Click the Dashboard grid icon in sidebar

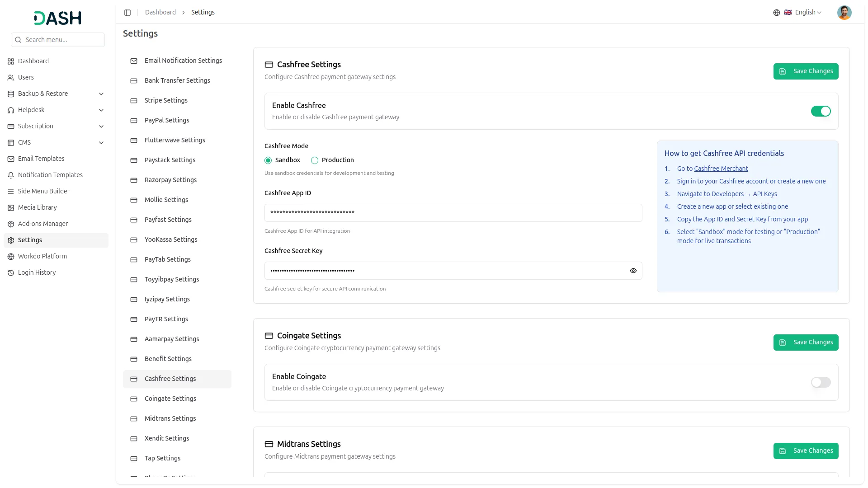tap(11, 61)
